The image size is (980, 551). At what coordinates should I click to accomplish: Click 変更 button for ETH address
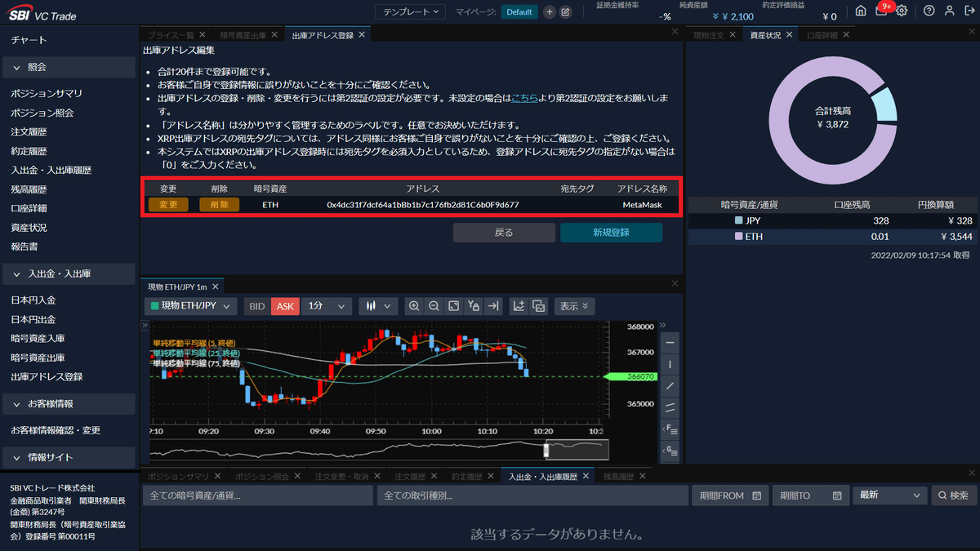click(168, 204)
